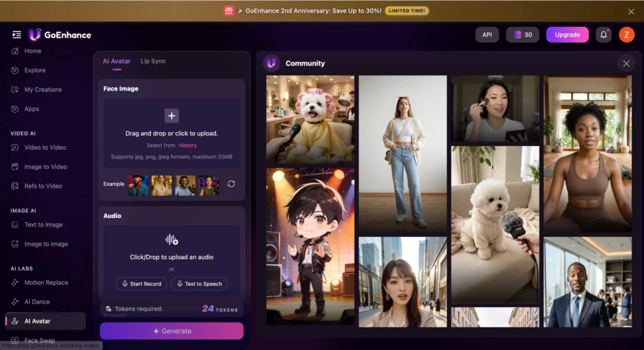Dismiss the anniversary banner
Viewport: 644px width, 350px height.
[x=631, y=11]
